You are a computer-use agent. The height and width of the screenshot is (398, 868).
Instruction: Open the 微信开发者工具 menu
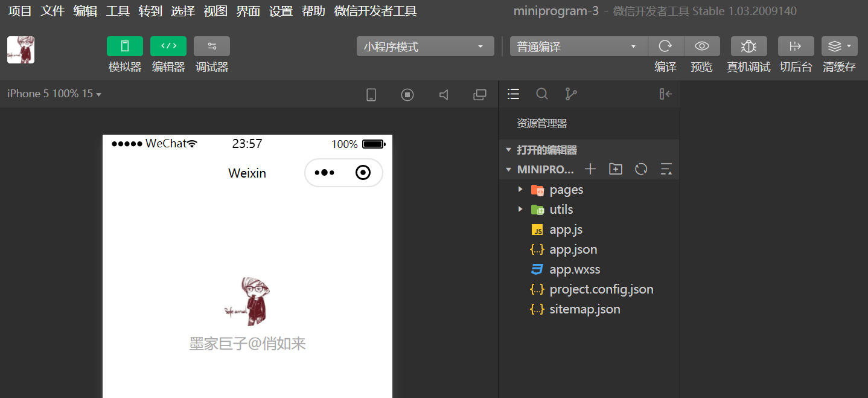click(x=375, y=11)
